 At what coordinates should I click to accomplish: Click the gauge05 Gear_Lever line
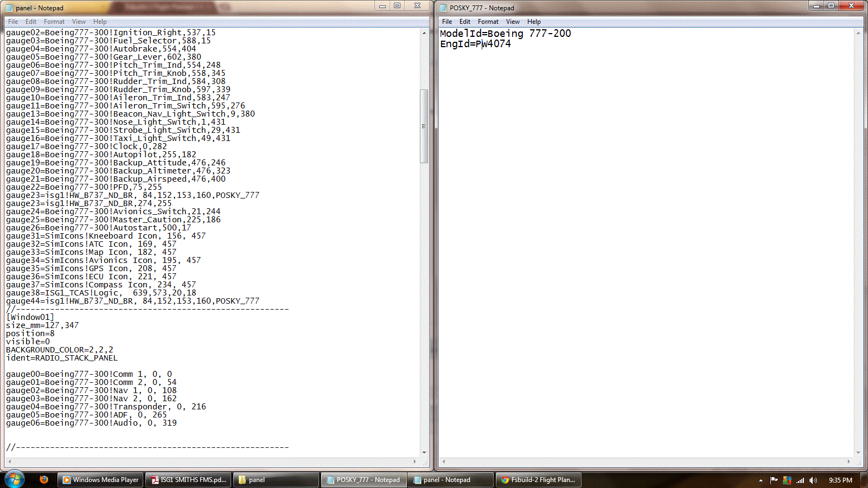point(104,57)
